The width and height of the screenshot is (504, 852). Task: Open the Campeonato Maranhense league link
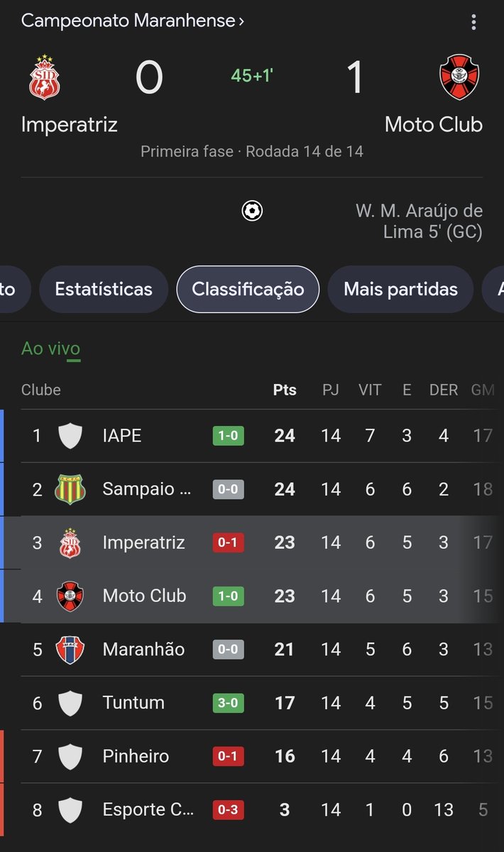coord(132,21)
